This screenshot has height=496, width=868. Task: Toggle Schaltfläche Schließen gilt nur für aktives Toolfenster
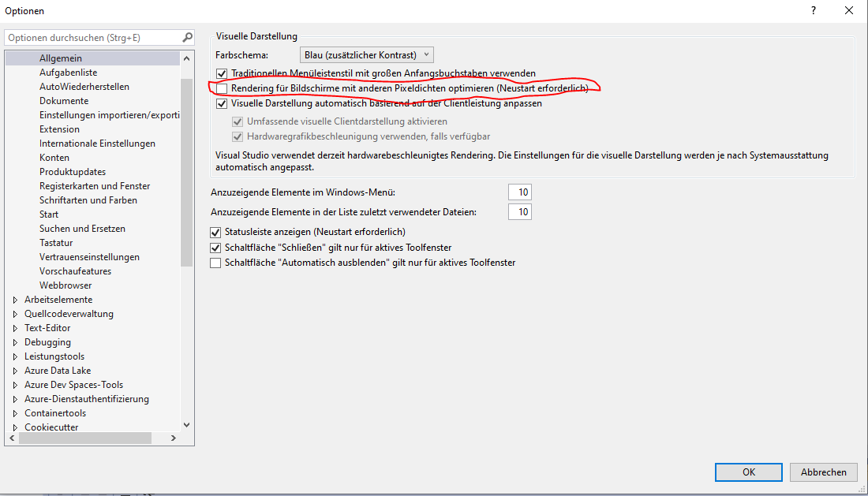coord(215,247)
